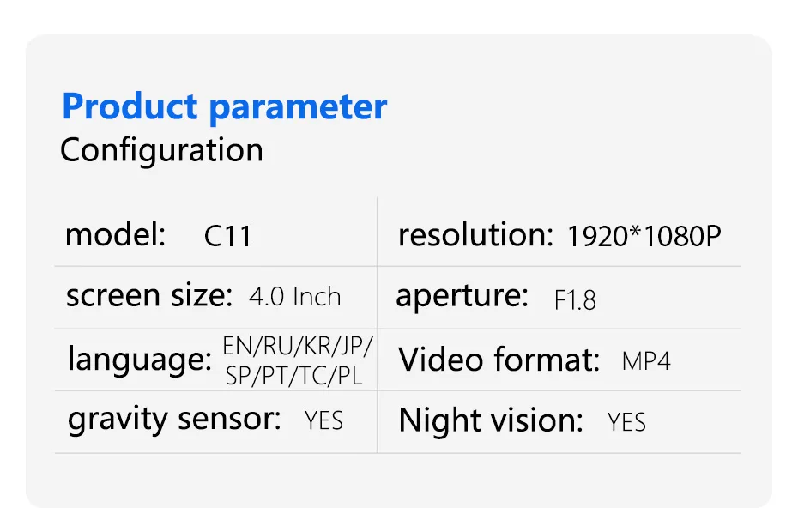Select the 4.0 Inch value

pyautogui.click(x=294, y=297)
